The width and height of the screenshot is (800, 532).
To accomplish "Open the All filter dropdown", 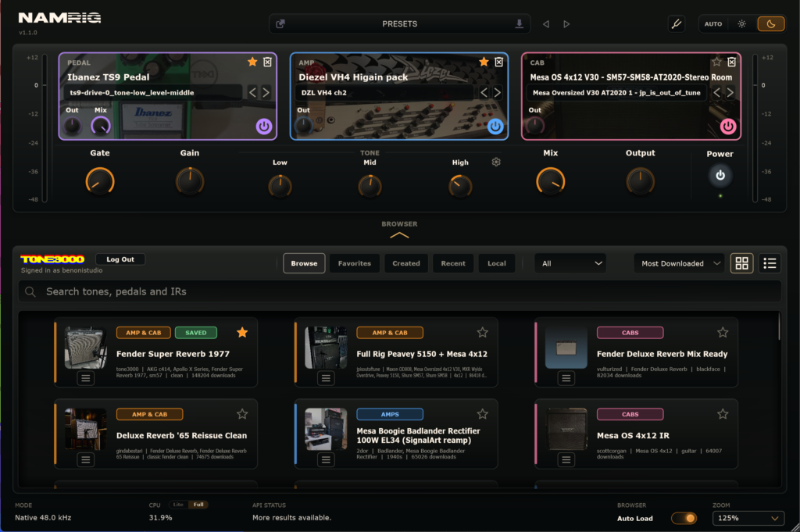I will click(570, 263).
